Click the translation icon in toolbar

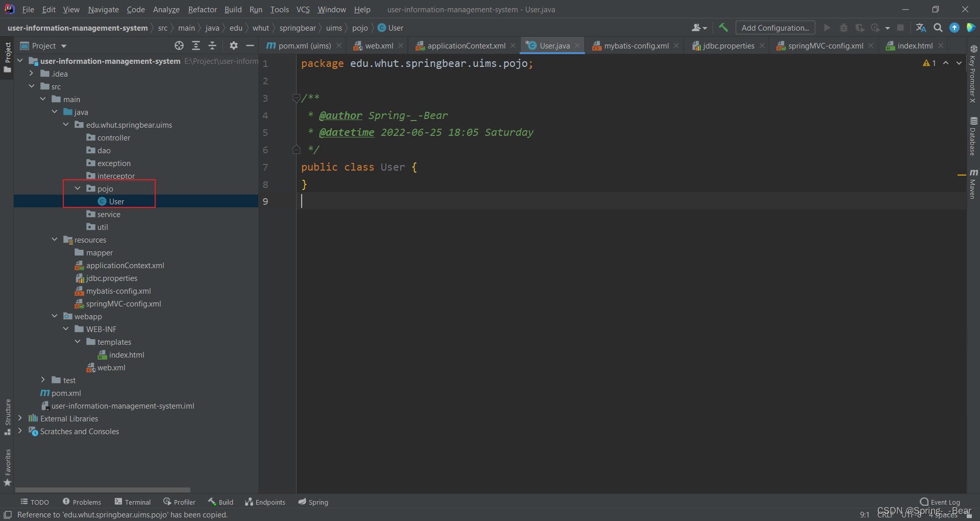921,28
